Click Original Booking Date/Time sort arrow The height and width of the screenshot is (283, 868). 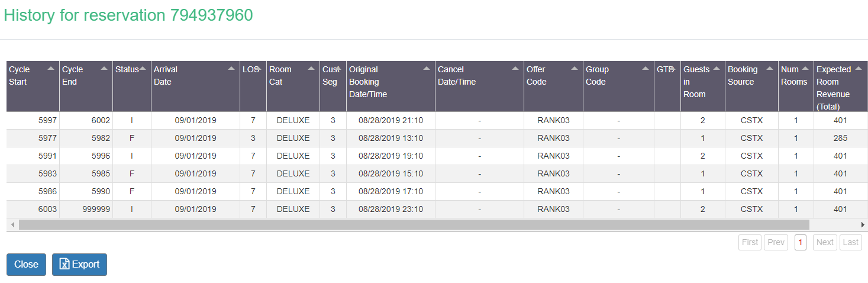(427, 69)
